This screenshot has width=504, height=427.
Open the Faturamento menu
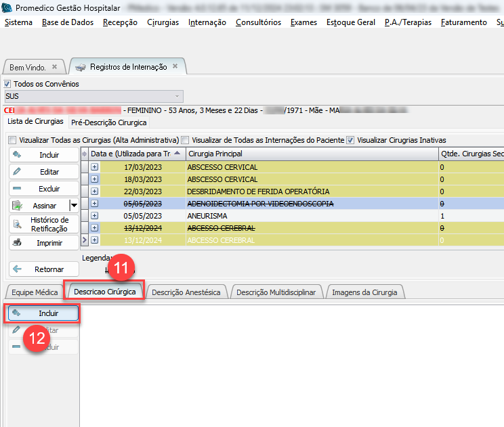pyautogui.click(x=463, y=22)
